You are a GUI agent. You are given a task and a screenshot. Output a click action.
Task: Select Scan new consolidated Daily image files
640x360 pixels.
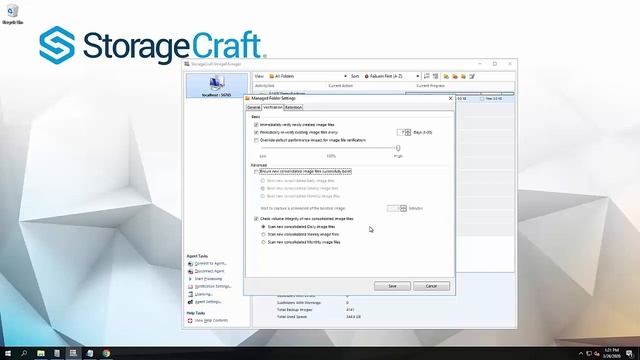pyautogui.click(x=263, y=227)
